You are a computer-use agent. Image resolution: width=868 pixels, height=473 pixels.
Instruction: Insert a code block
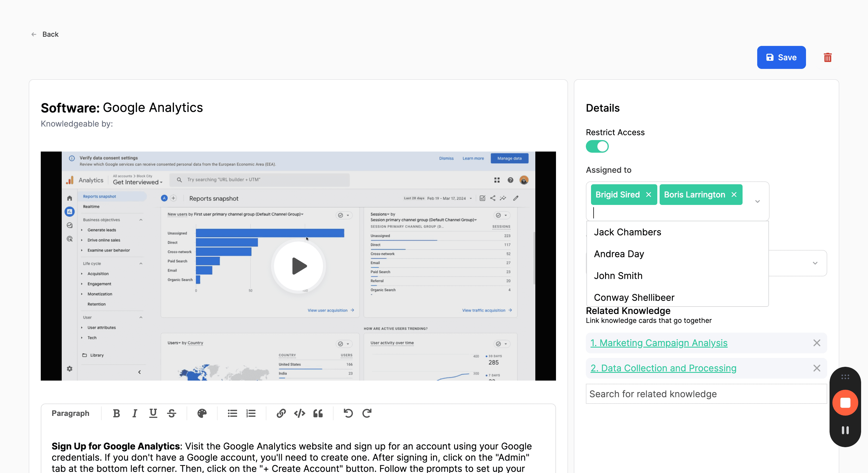click(300, 413)
